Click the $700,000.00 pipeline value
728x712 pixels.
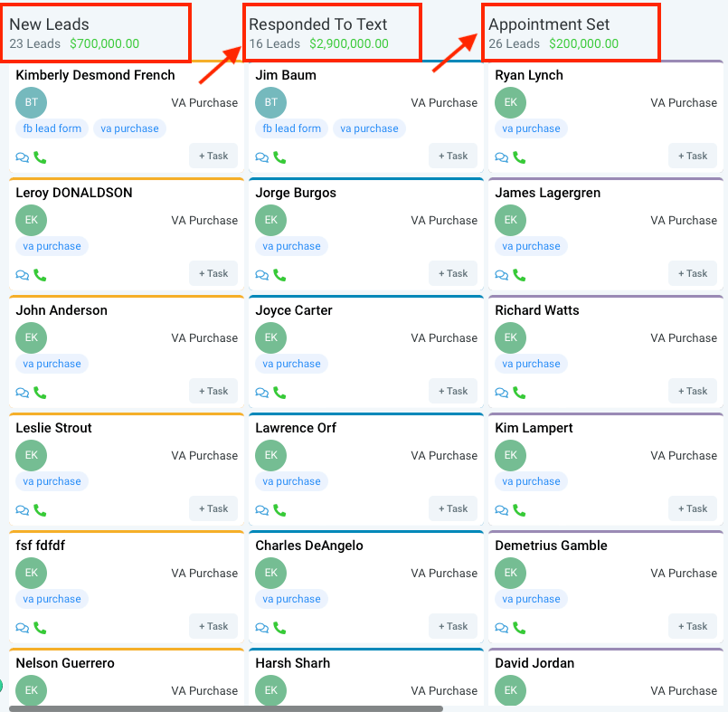(105, 43)
